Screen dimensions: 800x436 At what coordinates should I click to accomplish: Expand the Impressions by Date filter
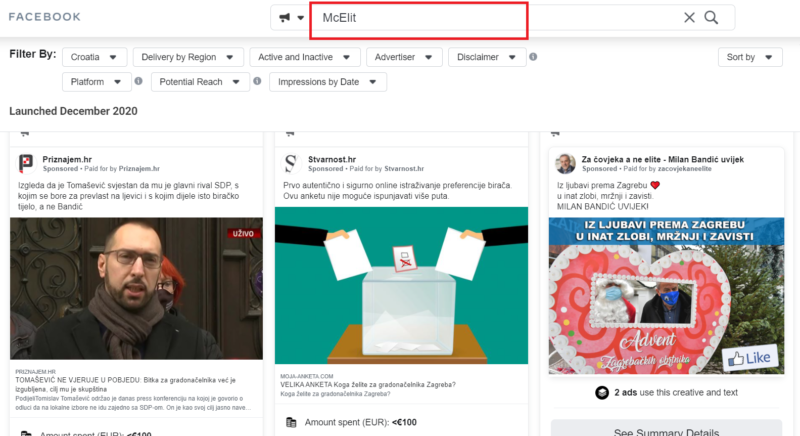click(x=328, y=82)
